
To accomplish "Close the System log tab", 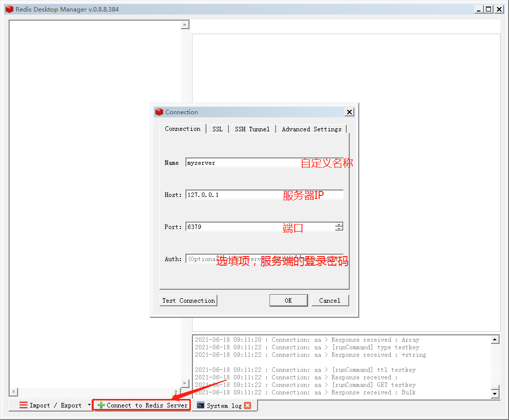I will click(247, 405).
